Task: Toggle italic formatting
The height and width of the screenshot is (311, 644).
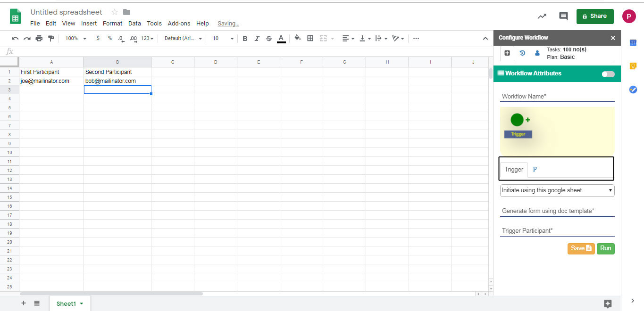Action: [257, 39]
